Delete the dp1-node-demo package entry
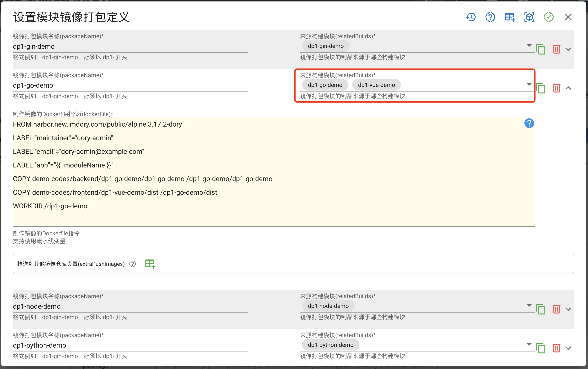Viewport: 588px width, 369px height. pos(556,309)
